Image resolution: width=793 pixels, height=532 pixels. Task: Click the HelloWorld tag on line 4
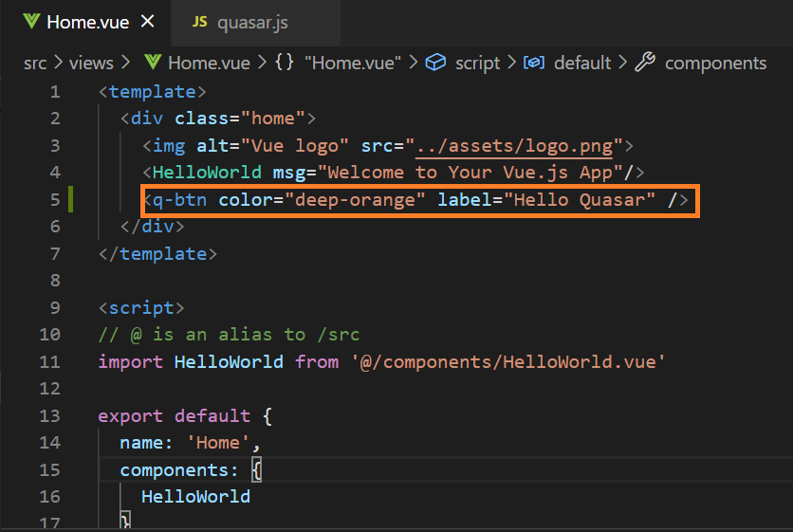tap(207, 173)
